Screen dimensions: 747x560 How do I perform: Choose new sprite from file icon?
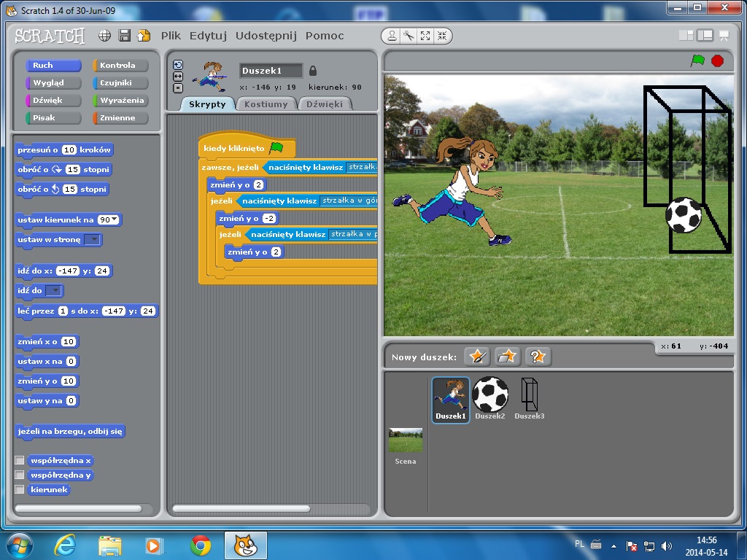pyautogui.click(x=507, y=357)
